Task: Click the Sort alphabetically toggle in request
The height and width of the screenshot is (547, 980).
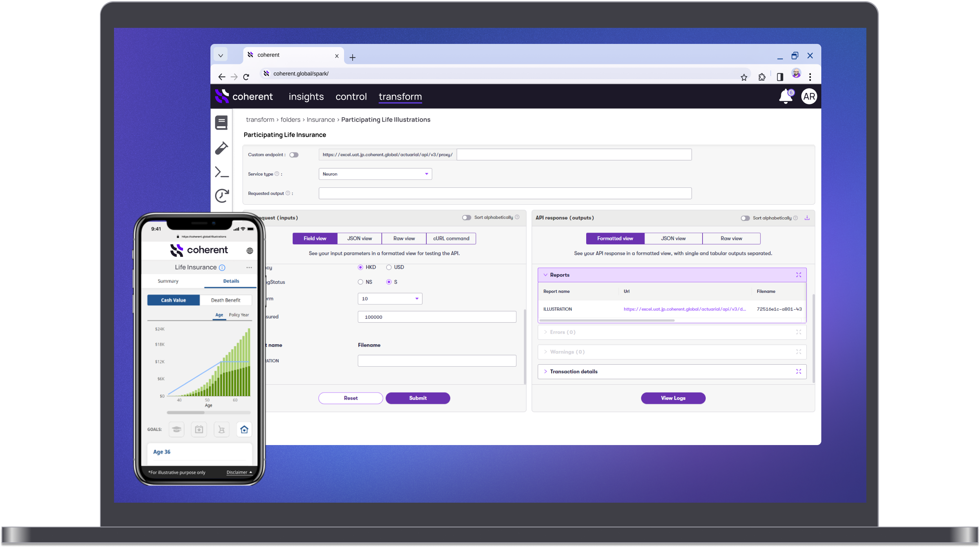Action: (x=466, y=217)
